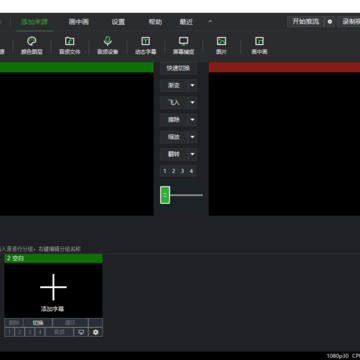
Task: Open streaming settings gear beside 开始推流
Action: 330,22
